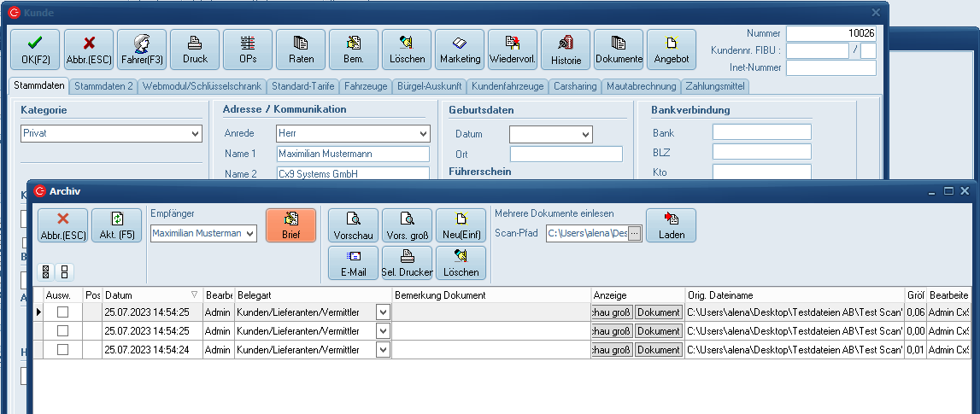Viewport: 980px width, 414px height.
Task: Switch to the Fahrzeuge tab
Action: [365, 86]
